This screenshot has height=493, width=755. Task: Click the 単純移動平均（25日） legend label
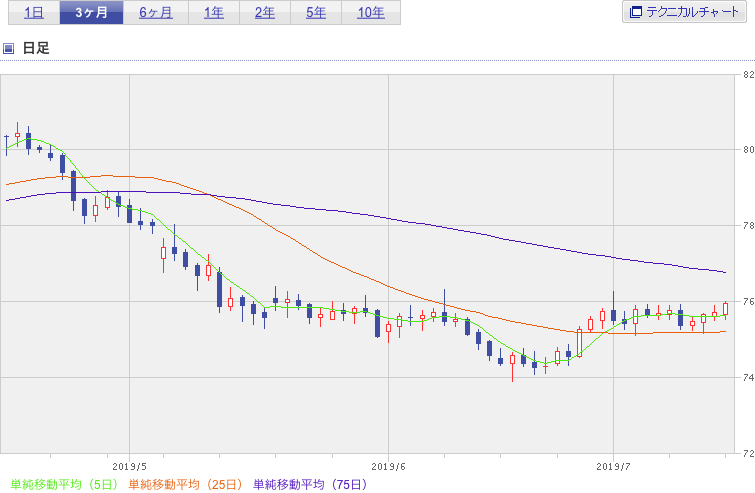(185, 484)
